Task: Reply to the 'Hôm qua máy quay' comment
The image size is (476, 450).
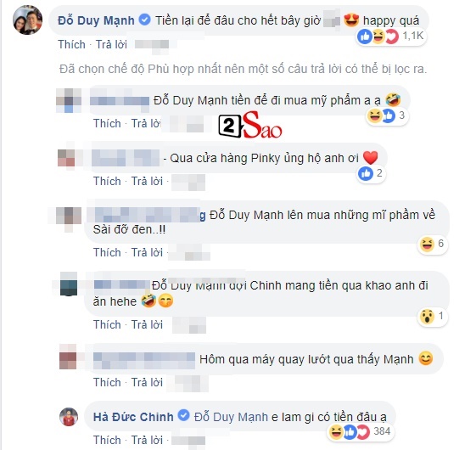Action: coord(147,382)
